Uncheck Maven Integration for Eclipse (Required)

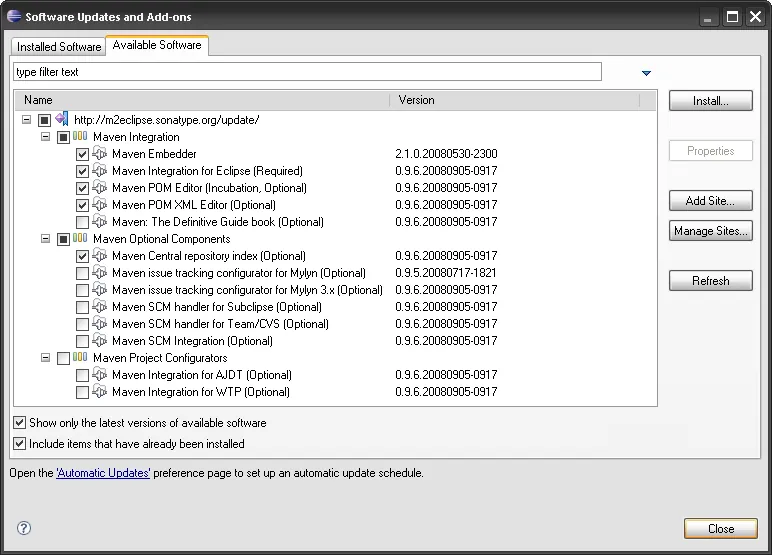coord(82,171)
